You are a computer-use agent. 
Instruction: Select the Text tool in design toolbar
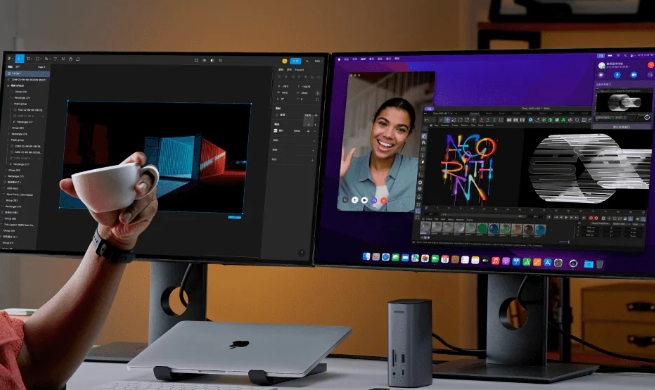coord(55,59)
